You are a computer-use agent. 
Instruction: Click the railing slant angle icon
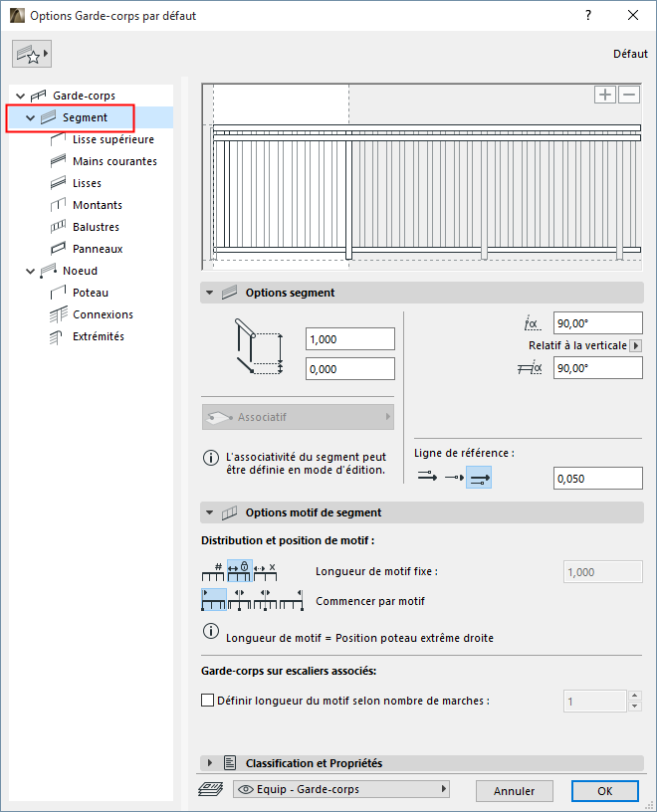coord(530,368)
